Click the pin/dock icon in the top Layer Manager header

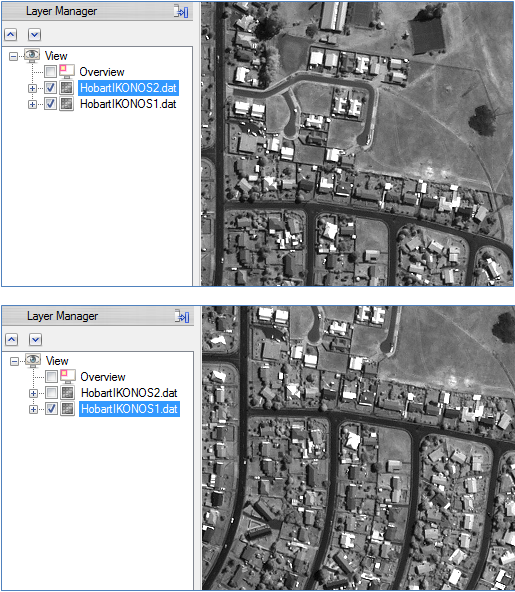[x=181, y=11]
